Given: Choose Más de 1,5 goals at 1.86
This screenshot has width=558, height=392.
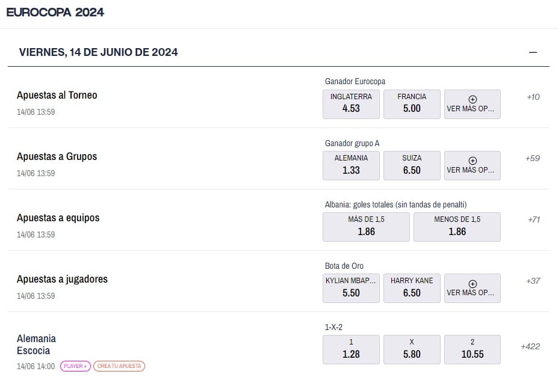Looking at the screenshot, I should 366,227.
